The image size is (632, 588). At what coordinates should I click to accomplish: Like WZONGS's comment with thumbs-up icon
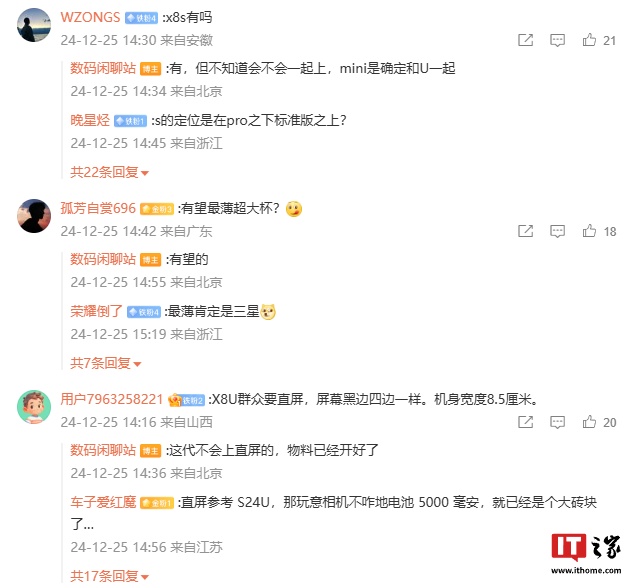(x=589, y=40)
